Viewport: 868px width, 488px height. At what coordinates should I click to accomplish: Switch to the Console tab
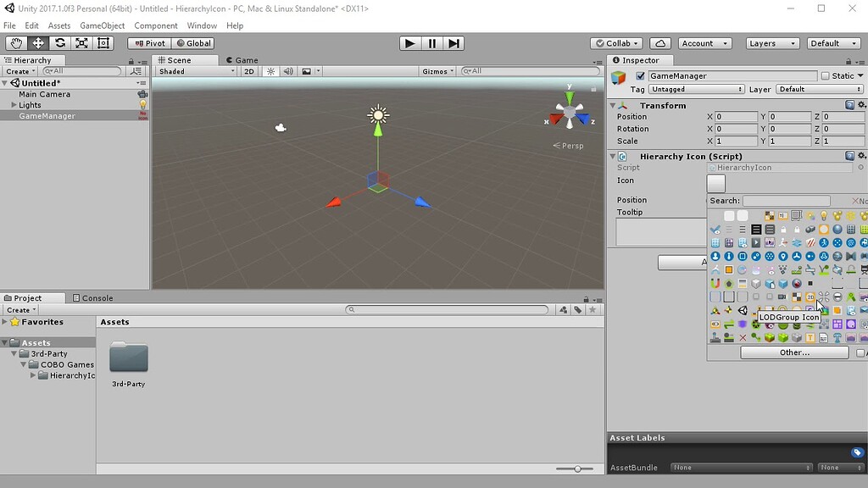(x=93, y=297)
